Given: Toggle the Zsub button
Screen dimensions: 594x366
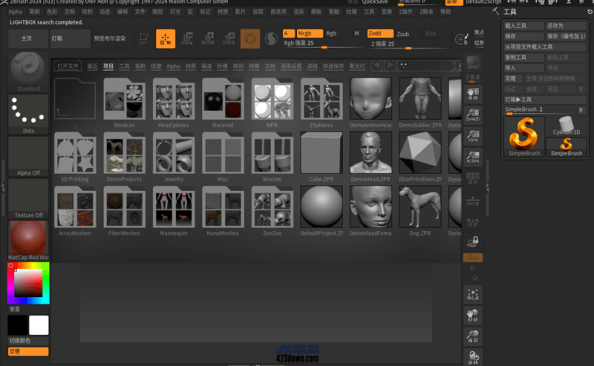Looking at the screenshot, I should click(x=408, y=34).
